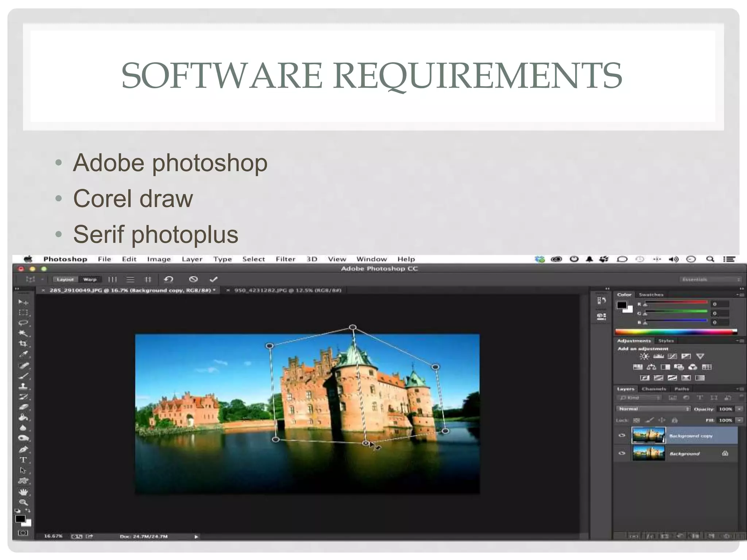Select the Move tool
The image size is (747, 560).
pyautogui.click(x=23, y=302)
